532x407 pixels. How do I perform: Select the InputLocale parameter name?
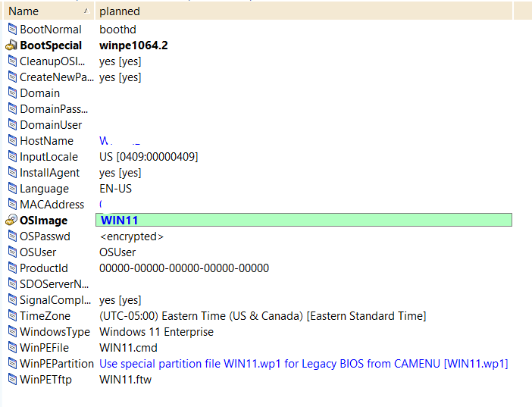tap(49, 157)
